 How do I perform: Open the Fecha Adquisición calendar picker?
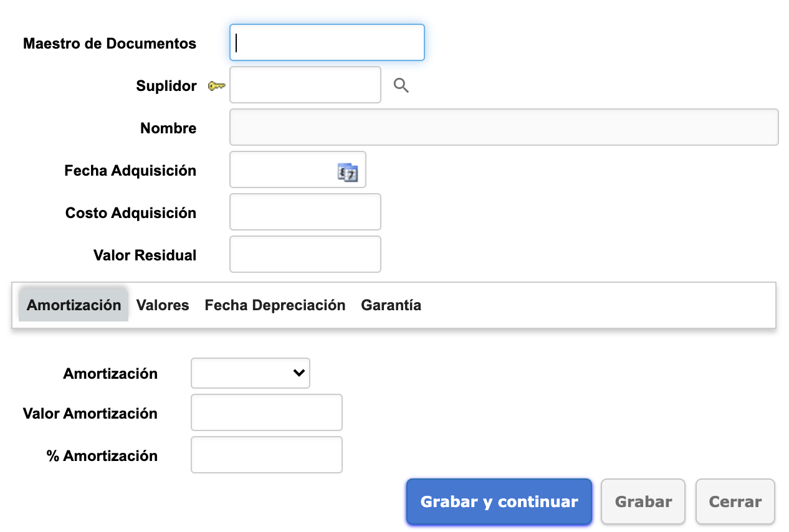click(x=348, y=172)
